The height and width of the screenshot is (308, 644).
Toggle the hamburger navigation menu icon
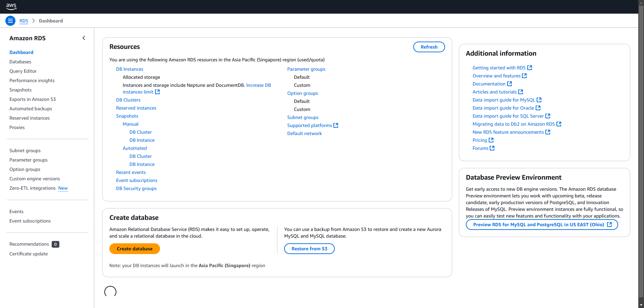coord(10,21)
